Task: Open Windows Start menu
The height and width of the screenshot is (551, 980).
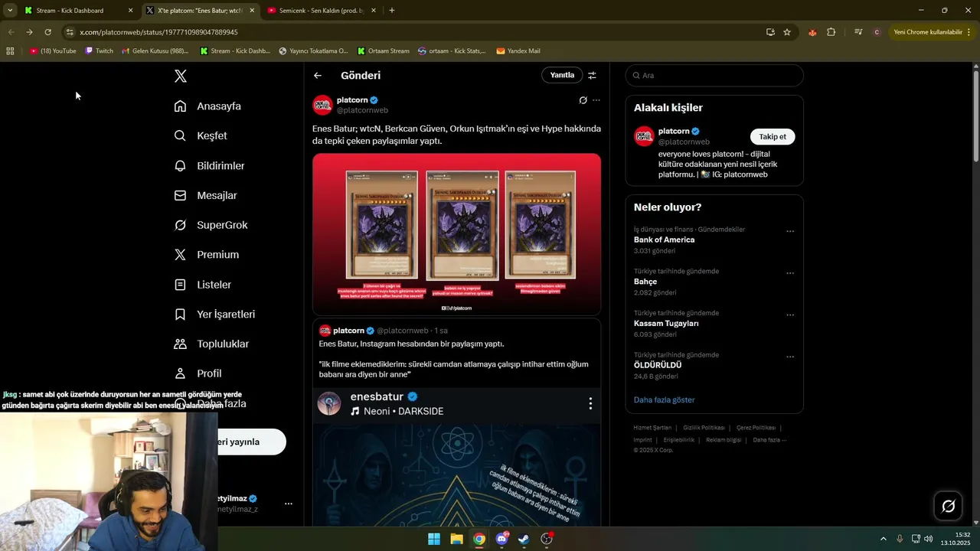Action: pyautogui.click(x=434, y=539)
